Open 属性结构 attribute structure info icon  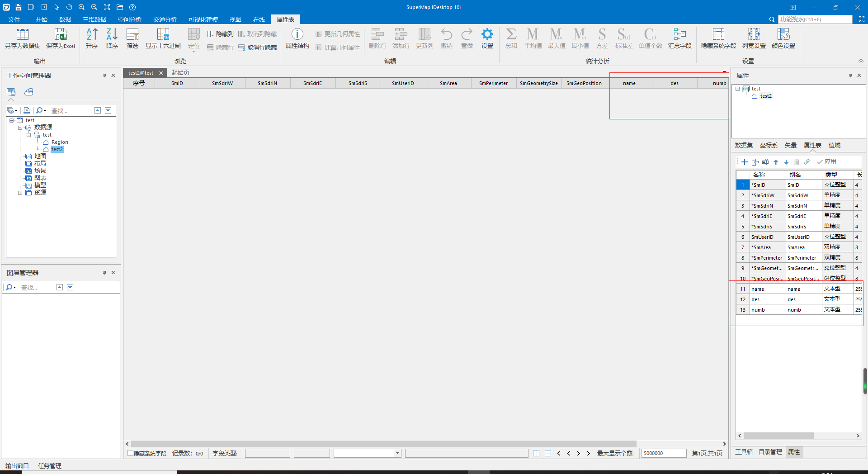297,34
